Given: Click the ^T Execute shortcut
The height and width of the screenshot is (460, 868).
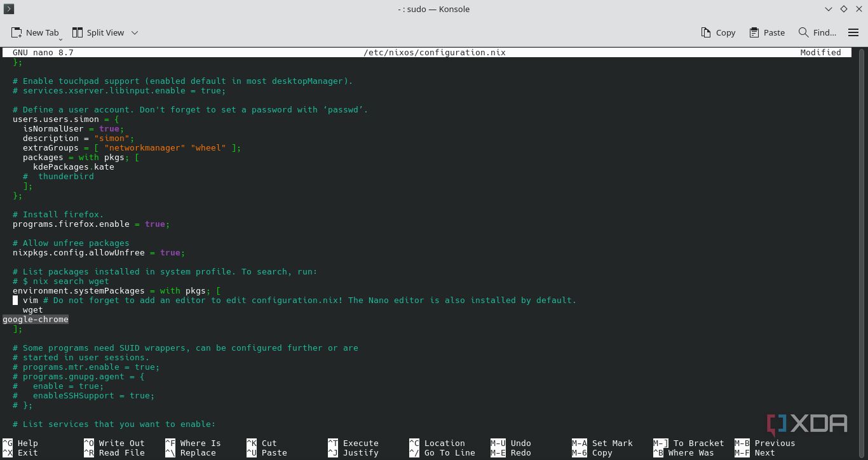Looking at the screenshot, I should click(x=353, y=443).
